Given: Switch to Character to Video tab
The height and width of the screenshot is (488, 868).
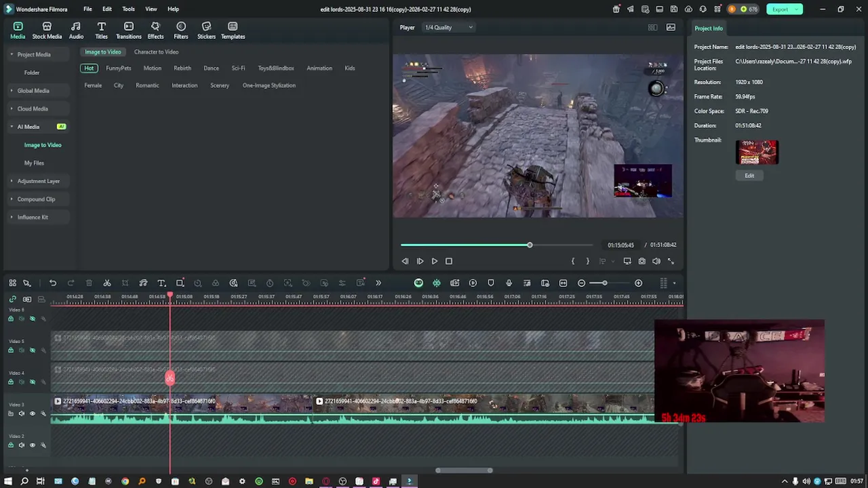Looking at the screenshot, I should (156, 52).
